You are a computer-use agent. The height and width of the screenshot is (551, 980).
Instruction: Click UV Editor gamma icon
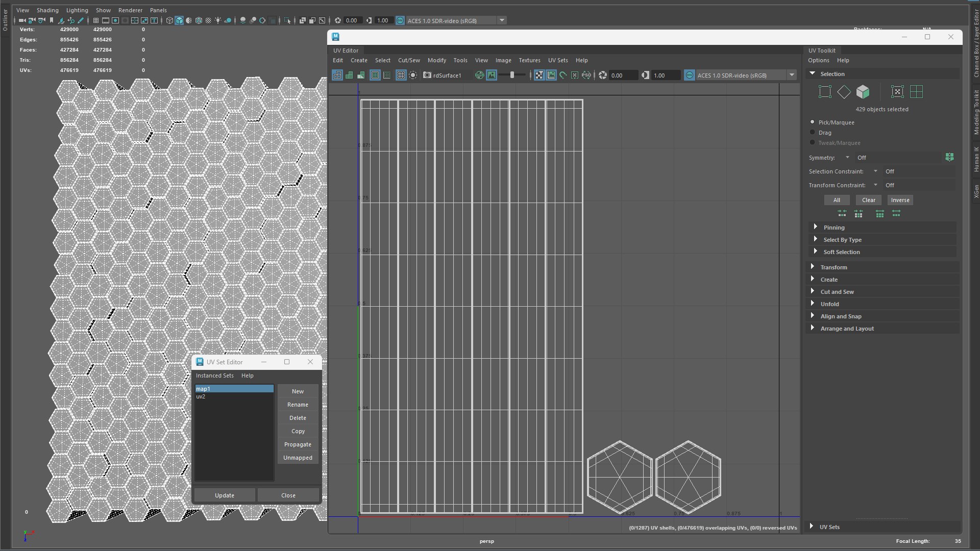pyautogui.click(x=646, y=75)
